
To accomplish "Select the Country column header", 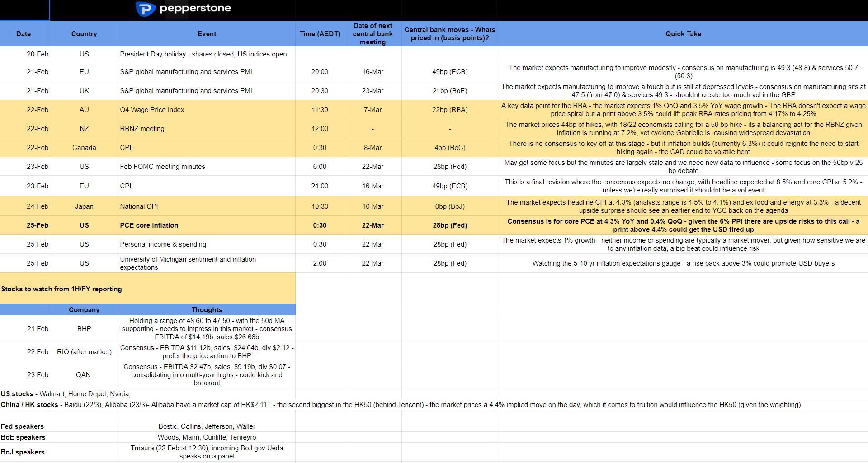I will pyautogui.click(x=84, y=33).
